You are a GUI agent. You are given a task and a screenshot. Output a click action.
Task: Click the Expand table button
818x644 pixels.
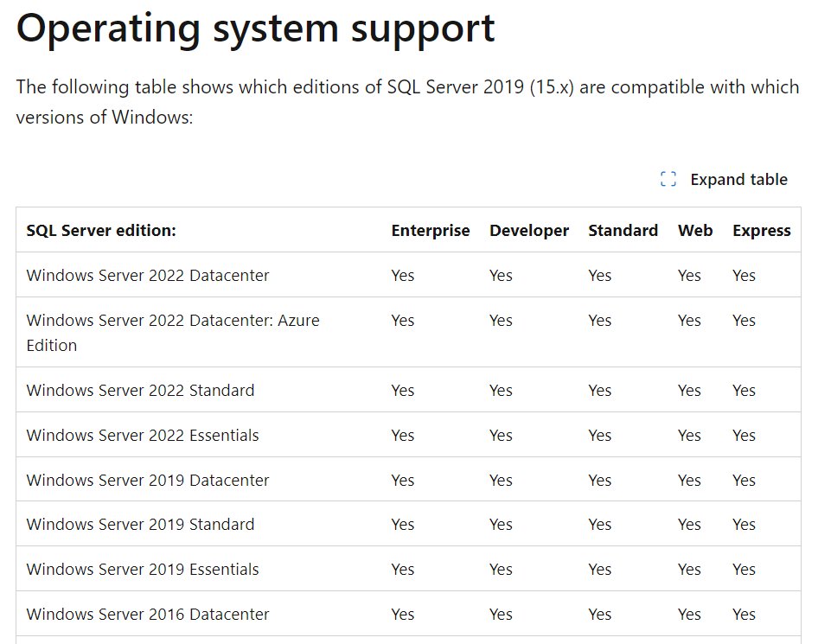(x=724, y=180)
